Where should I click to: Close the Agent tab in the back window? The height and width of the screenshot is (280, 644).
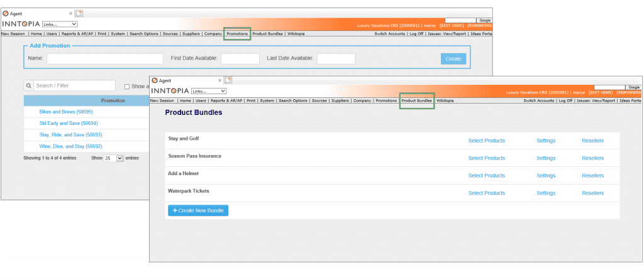(x=70, y=13)
